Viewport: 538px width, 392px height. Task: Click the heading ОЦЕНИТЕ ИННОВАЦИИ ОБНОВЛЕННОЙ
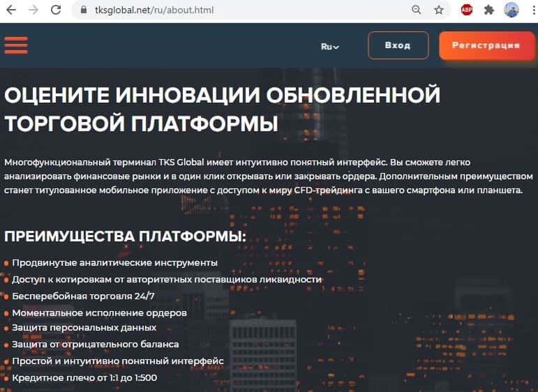pos(222,95)
